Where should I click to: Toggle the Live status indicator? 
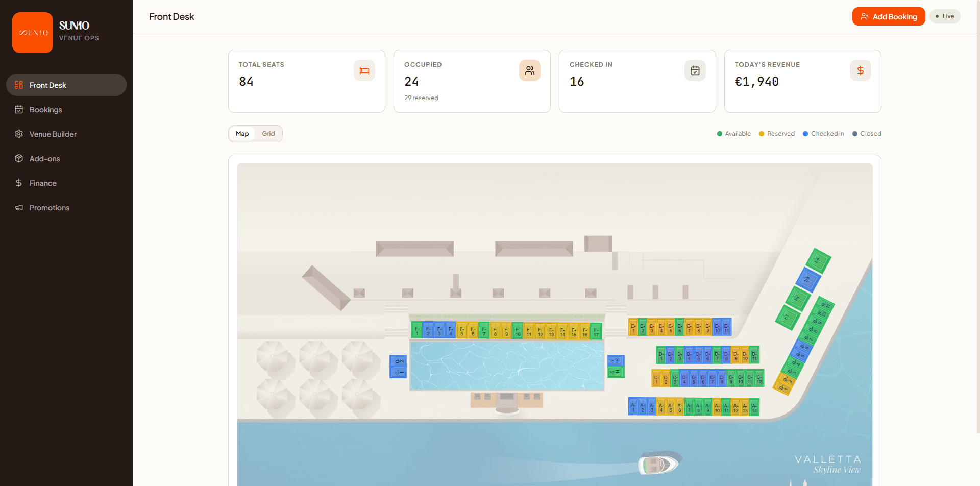(944, 16)
